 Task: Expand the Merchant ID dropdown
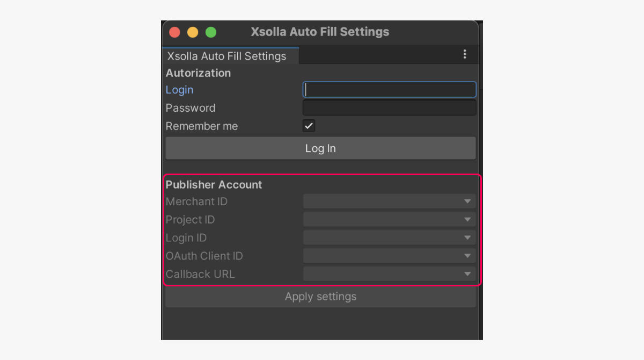(390, 201)
